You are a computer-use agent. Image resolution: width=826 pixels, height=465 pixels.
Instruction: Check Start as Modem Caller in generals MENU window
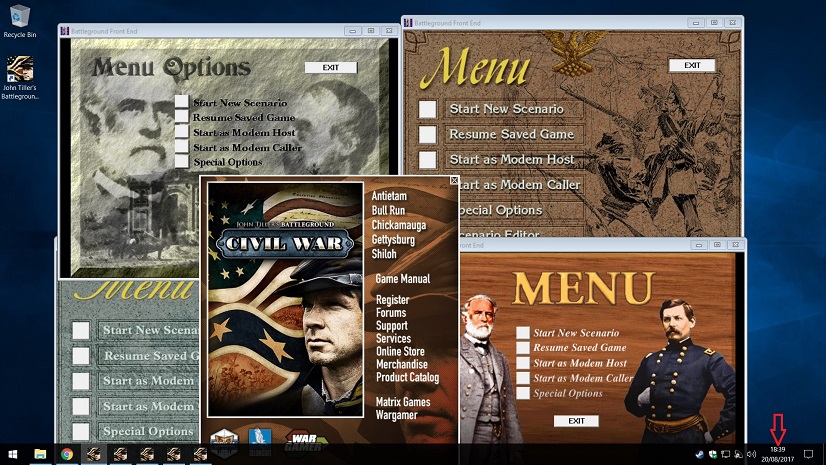point(523,378)
